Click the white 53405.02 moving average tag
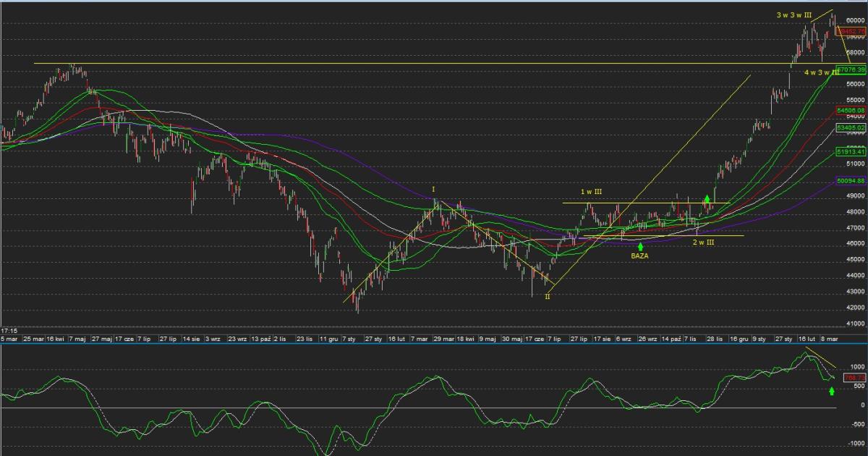Image resolution: width=868 pixels, height=456 pixels. [x=851, y=127]
